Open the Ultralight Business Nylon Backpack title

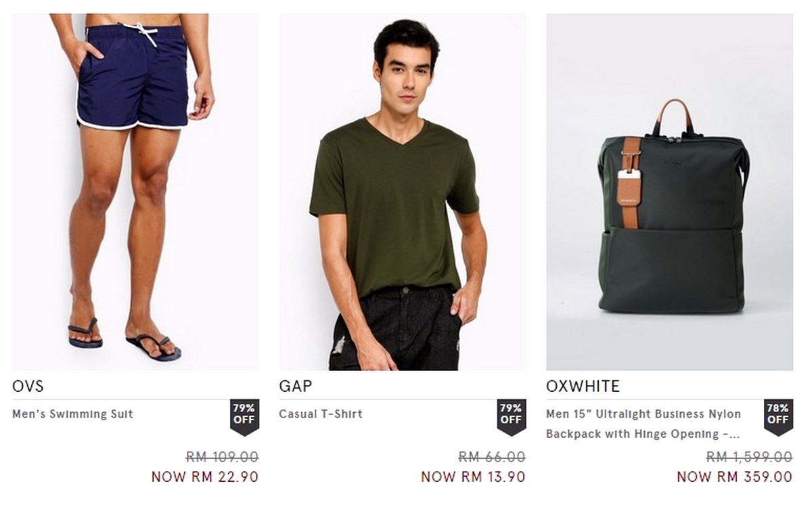[644, 424]
